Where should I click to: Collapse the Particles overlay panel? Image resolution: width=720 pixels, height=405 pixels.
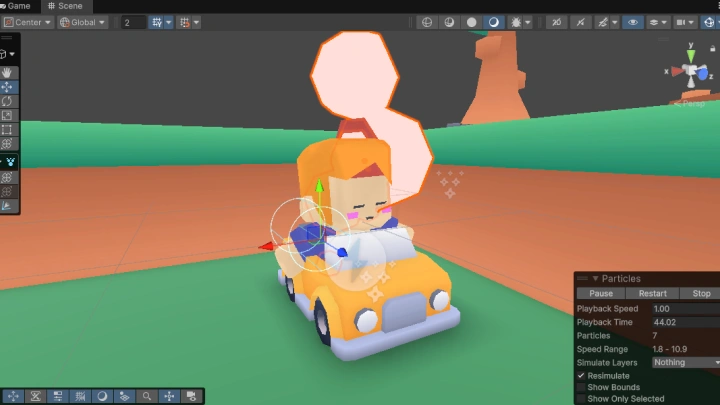pyautogui.click(x=595, y=279)
